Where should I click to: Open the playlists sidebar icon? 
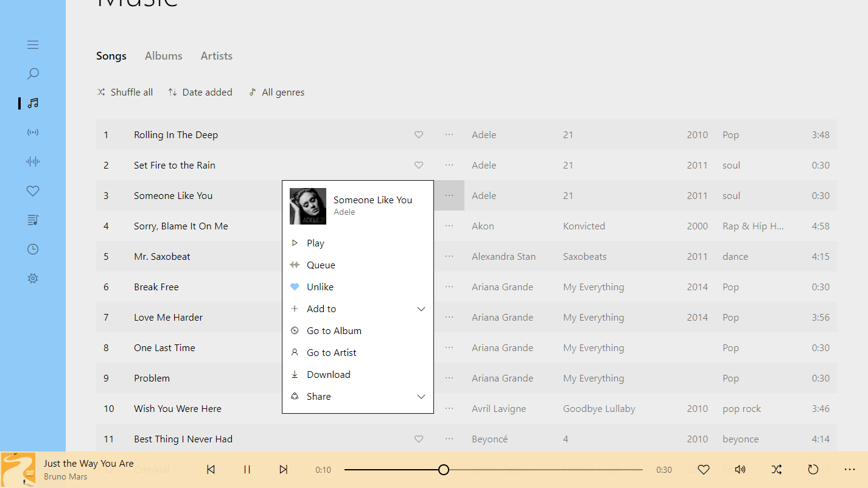click(x=33, y=220)
